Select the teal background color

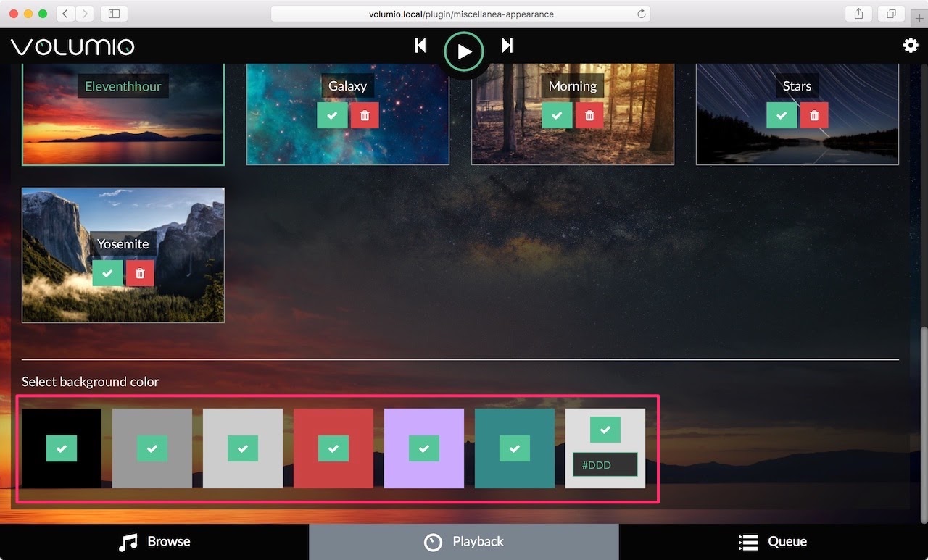pos(515,448)
